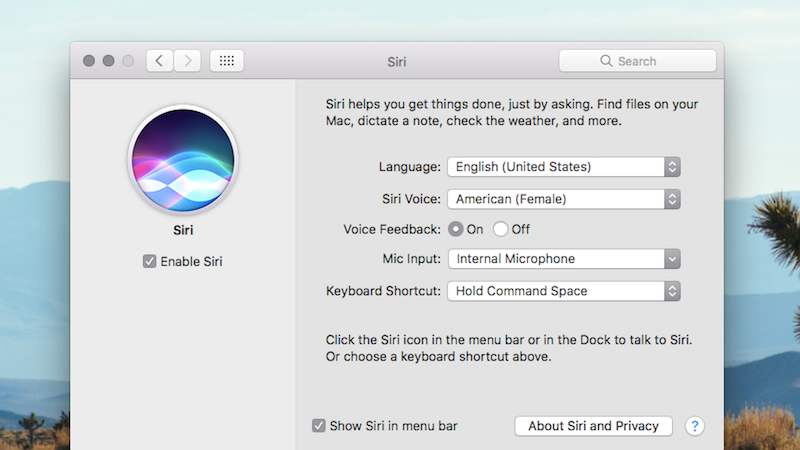This screenshot has width=800, height=450.
Task: Click the Language stepper arrows
Action: tap(672, 167)
